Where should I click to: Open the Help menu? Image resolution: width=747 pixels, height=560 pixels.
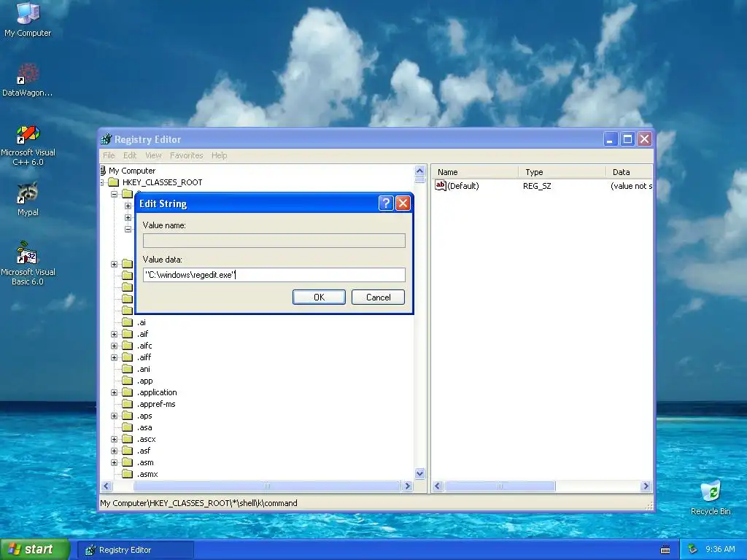(x=219, y=155)
